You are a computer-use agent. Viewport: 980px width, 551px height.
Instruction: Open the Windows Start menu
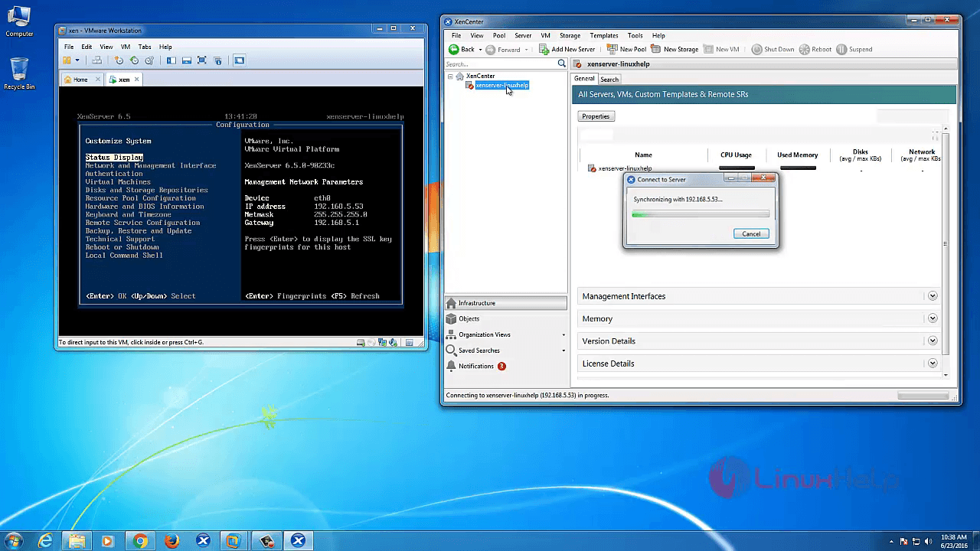click(x=14, y=541)
